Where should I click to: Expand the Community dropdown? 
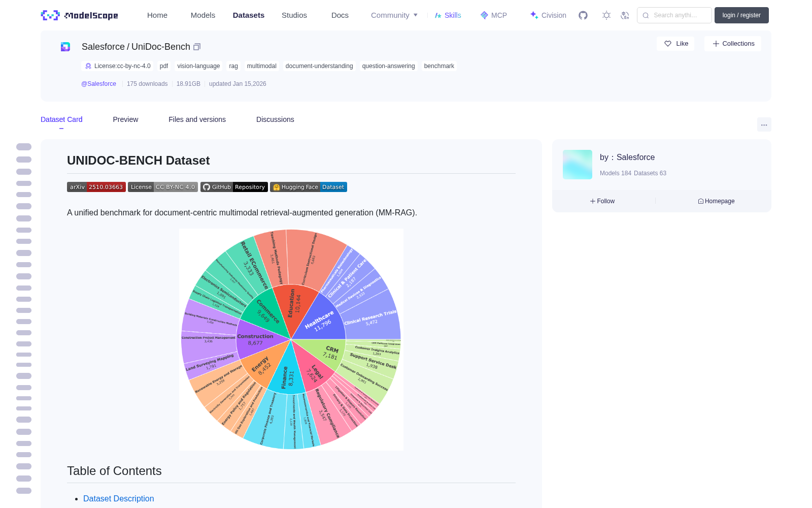(394, 15)
